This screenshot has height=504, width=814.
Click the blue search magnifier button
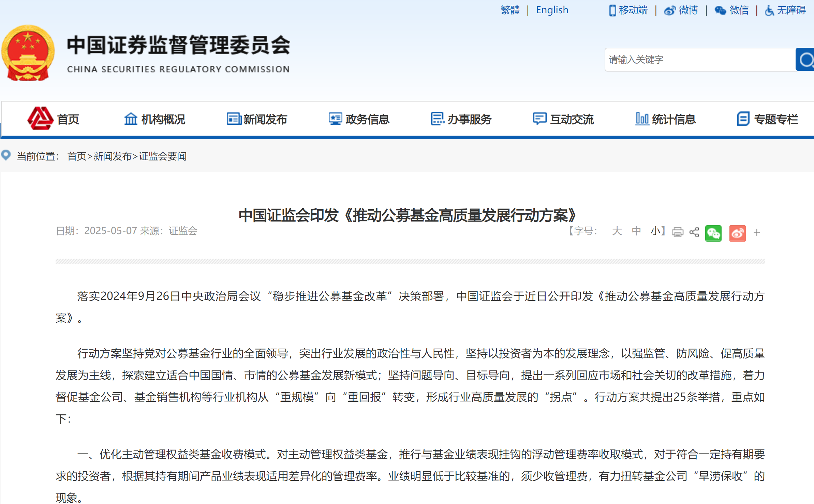click(805, 60)
